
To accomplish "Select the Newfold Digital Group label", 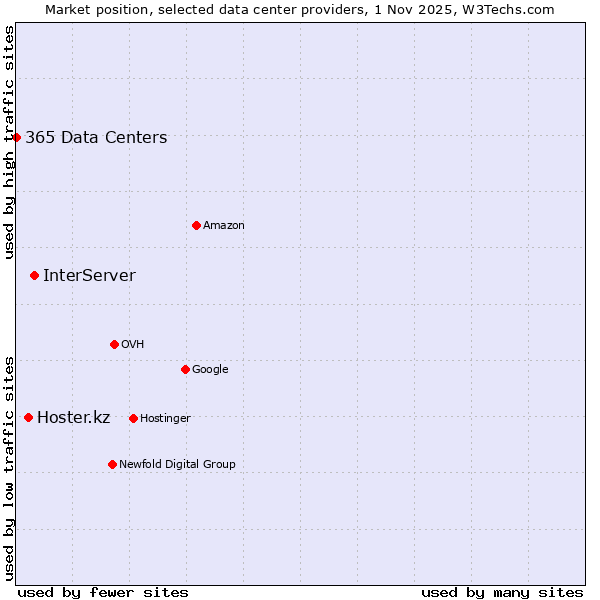I will pos(177,465).
